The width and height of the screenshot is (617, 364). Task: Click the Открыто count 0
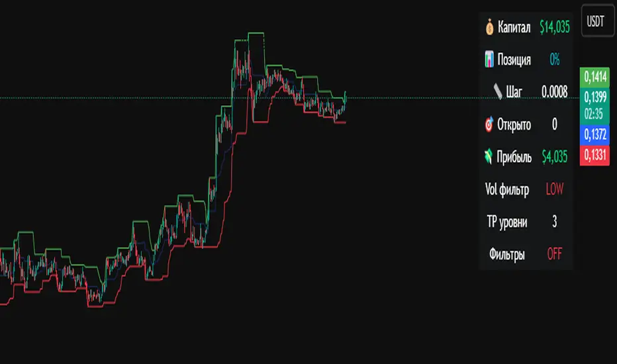pos(554,124)
